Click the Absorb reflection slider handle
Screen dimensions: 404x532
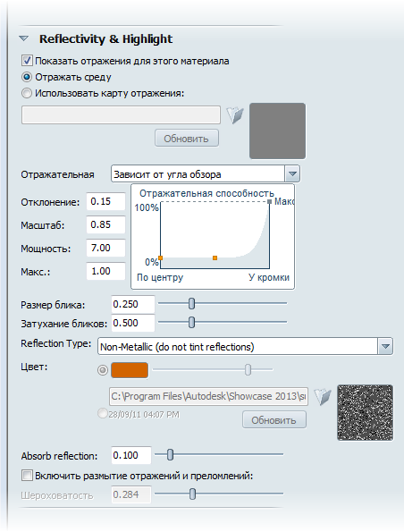[171, 454]
